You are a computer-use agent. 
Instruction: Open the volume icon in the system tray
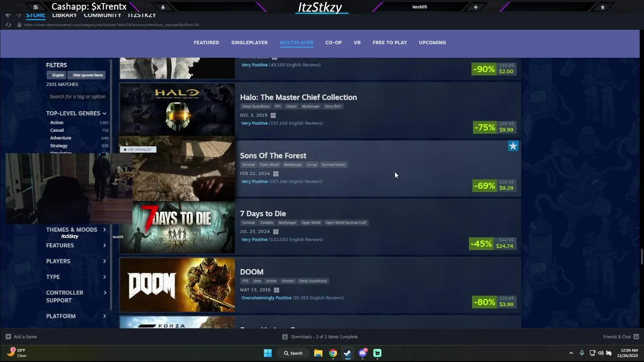601,353
